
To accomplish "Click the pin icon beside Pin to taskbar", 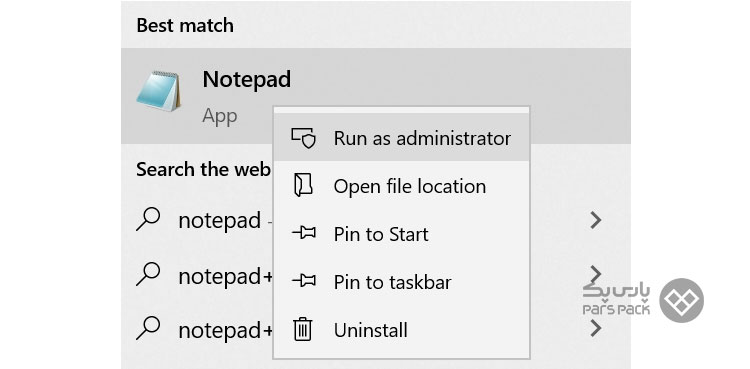I will tap(304, 281).
